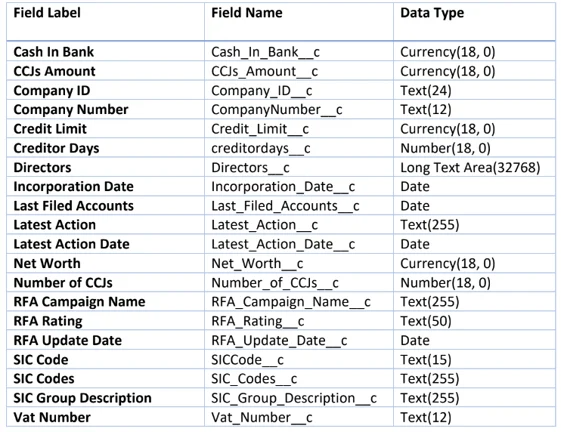Click the Field Name column header
561x432 pixels.
pos(247,13)
